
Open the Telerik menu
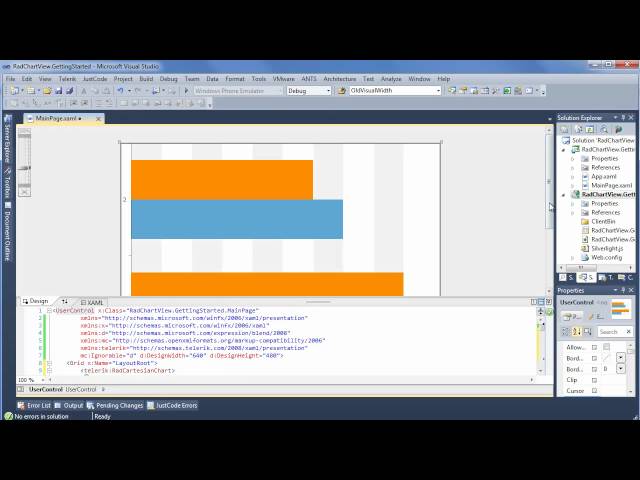point(67,79)
